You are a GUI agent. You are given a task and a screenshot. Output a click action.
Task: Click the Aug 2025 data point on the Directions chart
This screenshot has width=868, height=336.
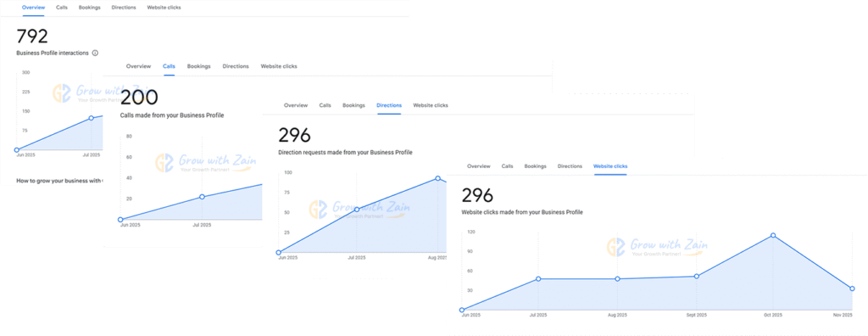pos(437,178)
